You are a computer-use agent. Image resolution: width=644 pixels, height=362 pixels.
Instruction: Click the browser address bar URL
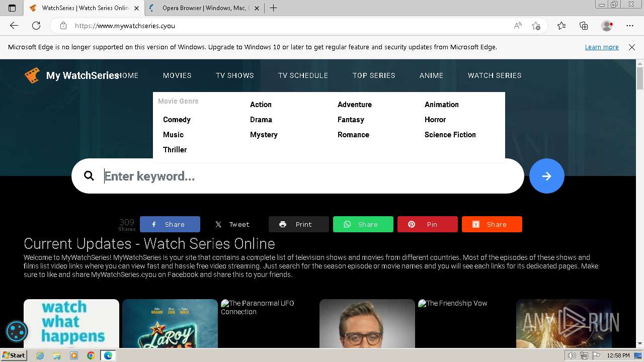125,26
